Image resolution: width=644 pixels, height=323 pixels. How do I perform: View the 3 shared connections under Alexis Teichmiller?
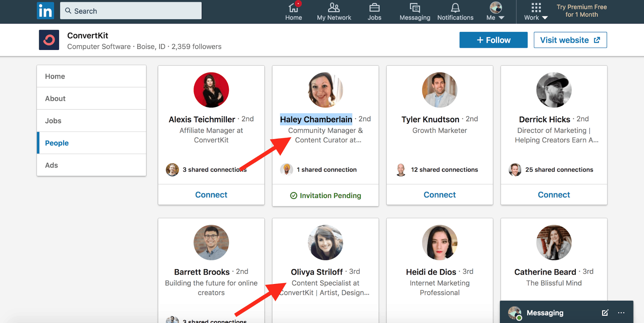[215, 170]
